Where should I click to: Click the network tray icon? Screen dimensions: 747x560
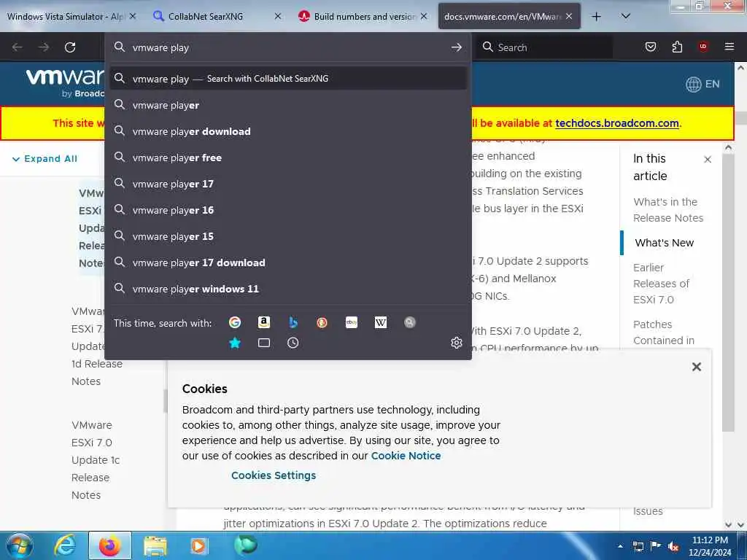coord(638,546)
